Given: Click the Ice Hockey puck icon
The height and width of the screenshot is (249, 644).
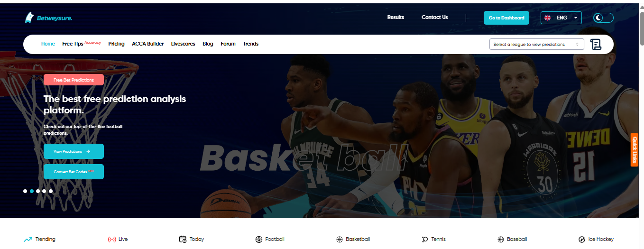Looking at the screenshot, I should coord(582,240).
